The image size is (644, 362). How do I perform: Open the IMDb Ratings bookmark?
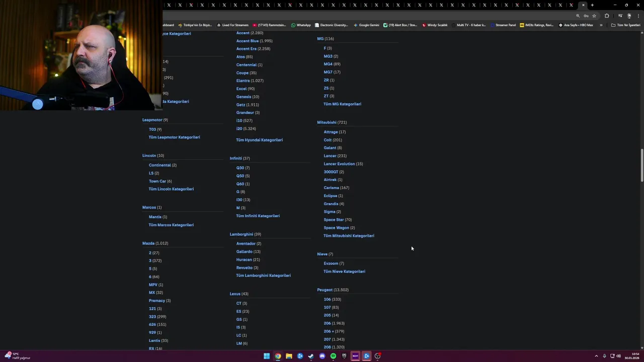pos(536,25)
